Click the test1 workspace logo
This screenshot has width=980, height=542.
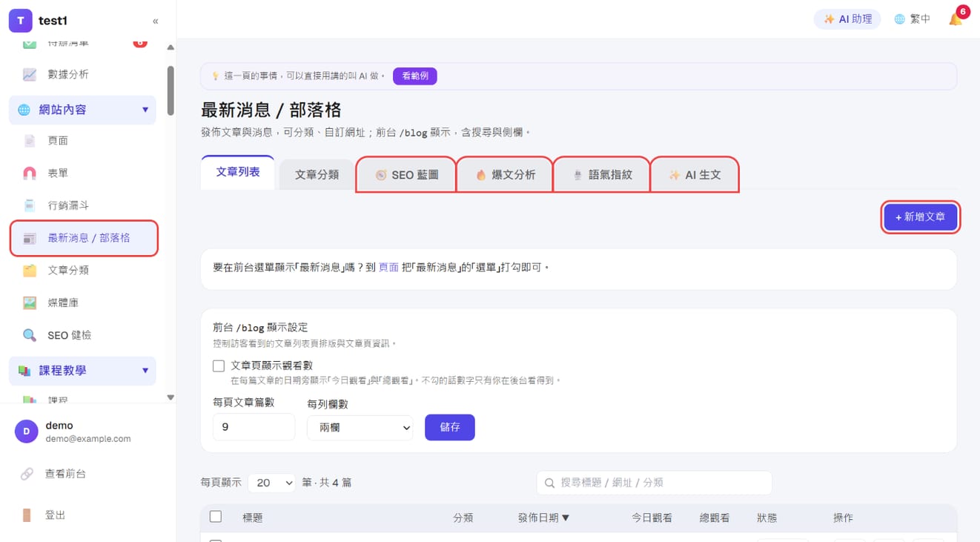point(20,21)
